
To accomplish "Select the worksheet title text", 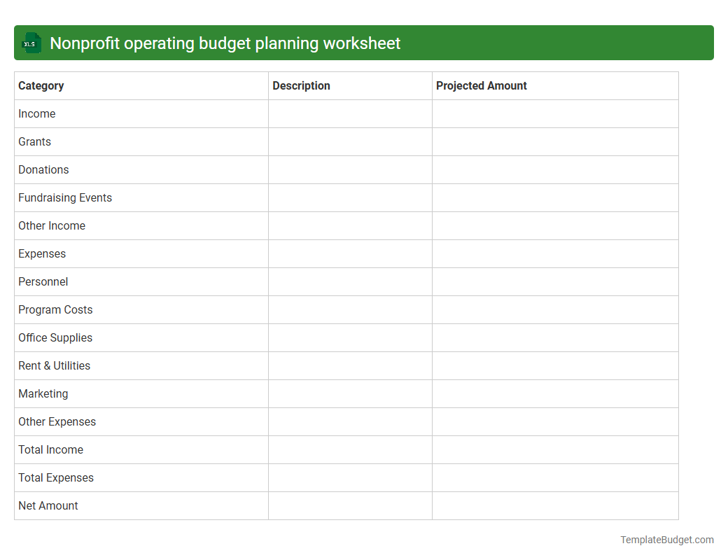I will coord(226,43).
